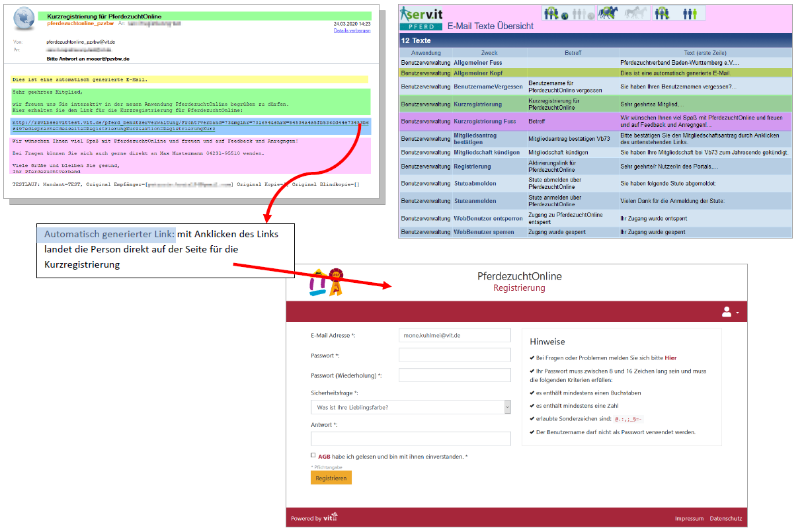Image resolution: width=806 pixels, height=532 pixels.
Task: Click the email timestamp 24.03.2020 14:23
Action: point(352,24)
